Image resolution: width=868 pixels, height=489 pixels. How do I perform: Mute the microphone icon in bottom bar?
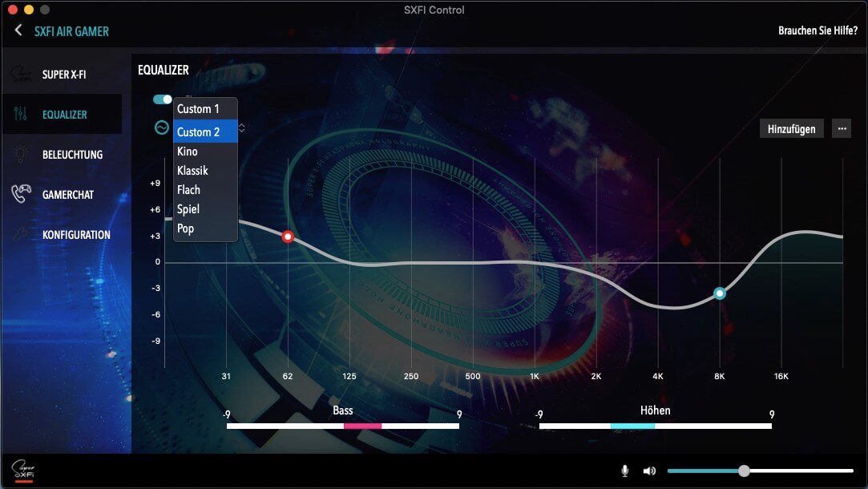click(625, 471)
